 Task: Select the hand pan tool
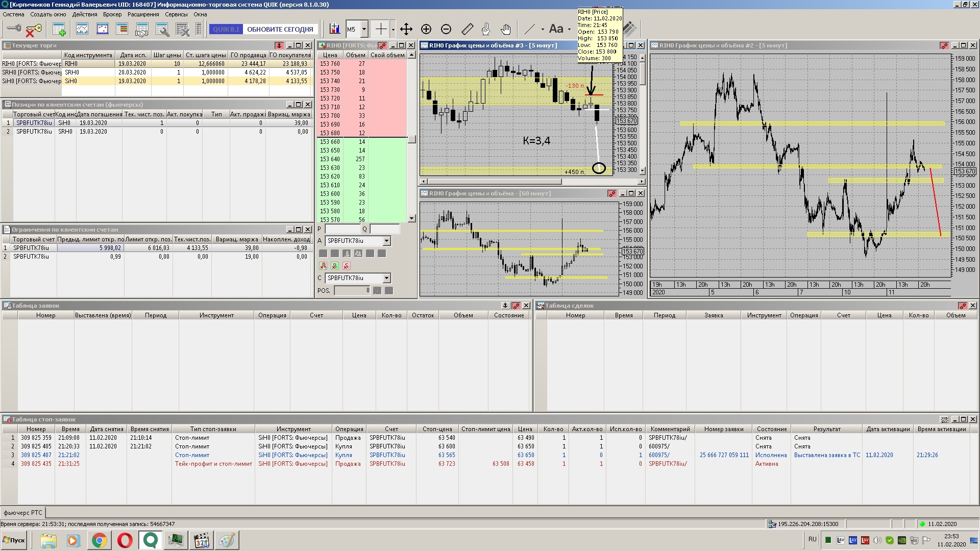click(x=505, y=29)
